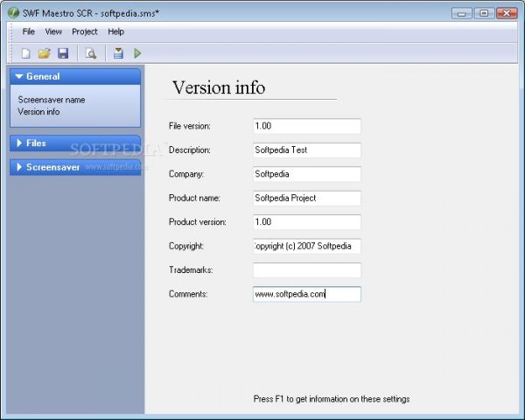Click the Press F1 help hint text
The image size is (525, 420).
point(332,399)
